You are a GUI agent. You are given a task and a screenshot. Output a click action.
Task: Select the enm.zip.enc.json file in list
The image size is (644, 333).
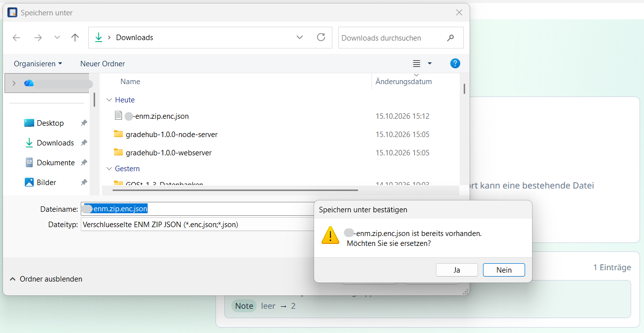click(157, 116)
